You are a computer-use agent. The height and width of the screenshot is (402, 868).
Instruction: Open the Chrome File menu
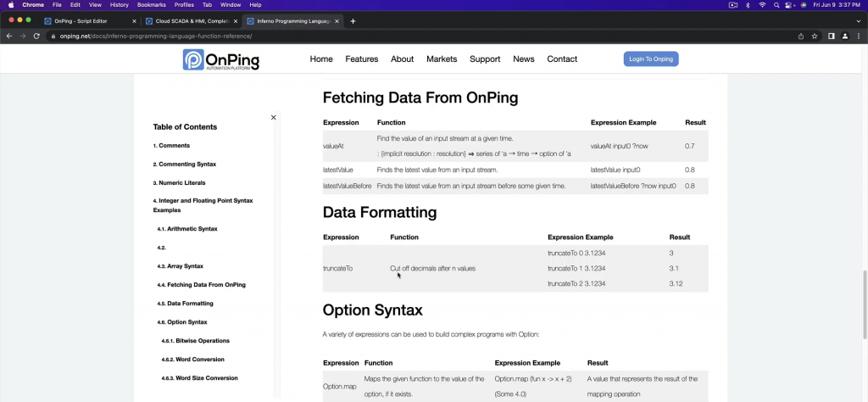(57, 5)
